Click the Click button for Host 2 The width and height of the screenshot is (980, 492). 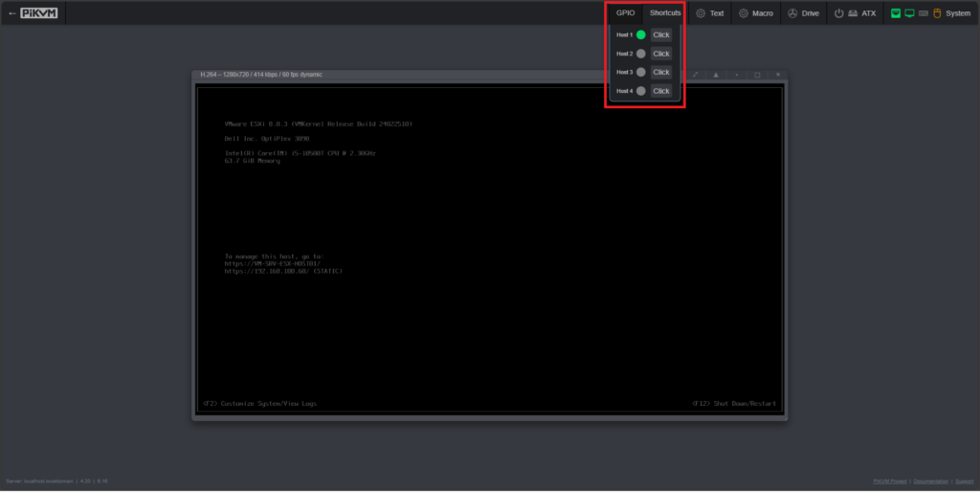pyautogui.click(x=661, y=54)
